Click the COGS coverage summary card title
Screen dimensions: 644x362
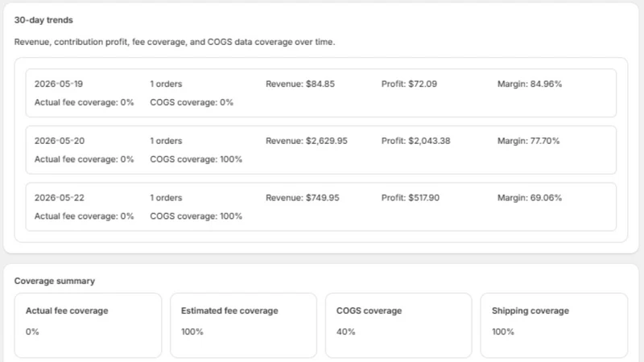coord(369,311)
